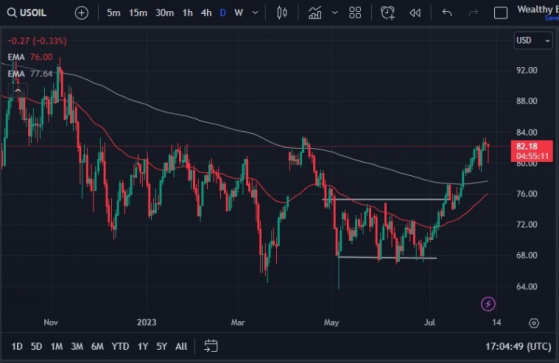Click the 64.00 price axis label
This screenshot has width=559, height=363.
(527, 286)
